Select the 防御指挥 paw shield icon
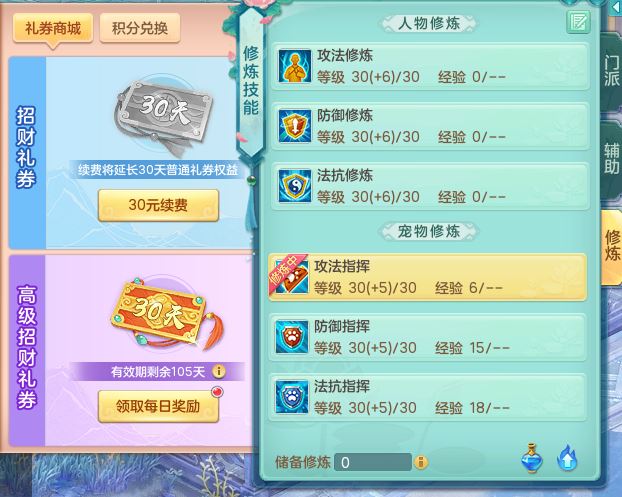This screenshot has height=497, width=622. [x=292, y=337]
